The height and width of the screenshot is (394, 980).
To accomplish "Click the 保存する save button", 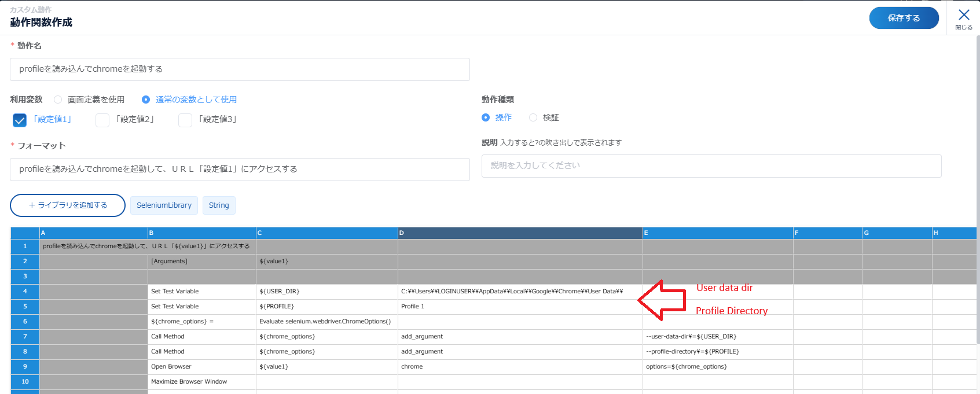I will point(904,18).
